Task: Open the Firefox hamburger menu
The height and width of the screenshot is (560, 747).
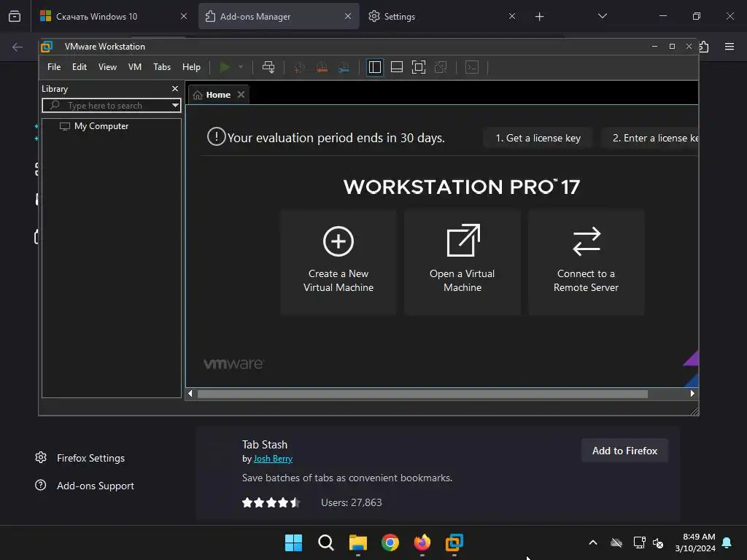Action: click(729, 47)
